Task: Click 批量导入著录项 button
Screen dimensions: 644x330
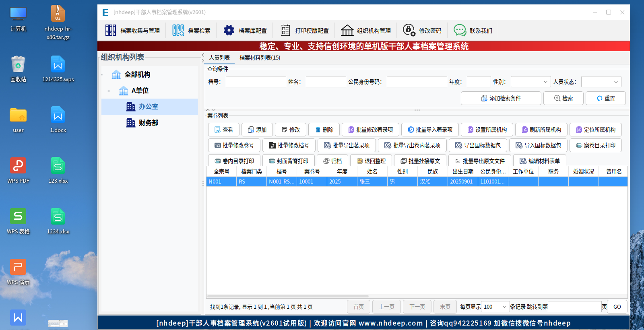Action: coord(430,130)
